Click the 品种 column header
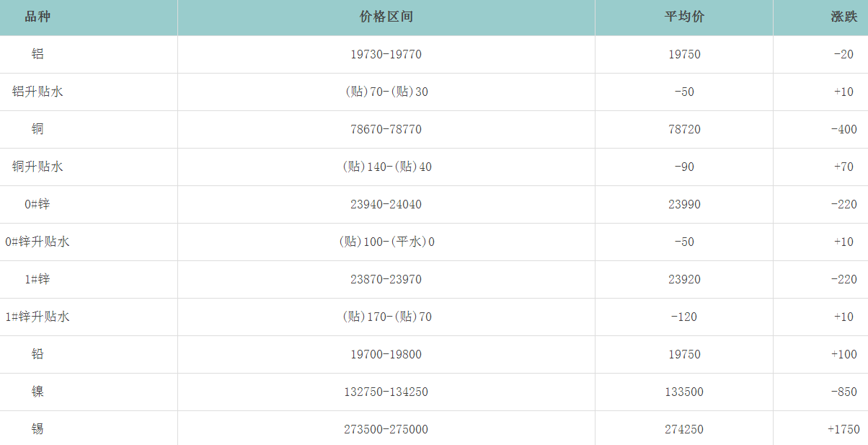 pos(37,17)
